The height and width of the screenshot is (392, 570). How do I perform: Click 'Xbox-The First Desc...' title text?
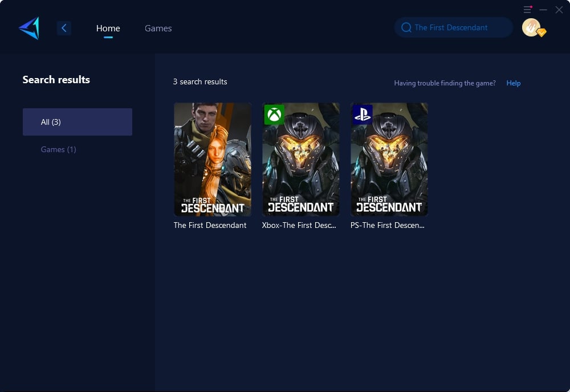tap(299, 225)
